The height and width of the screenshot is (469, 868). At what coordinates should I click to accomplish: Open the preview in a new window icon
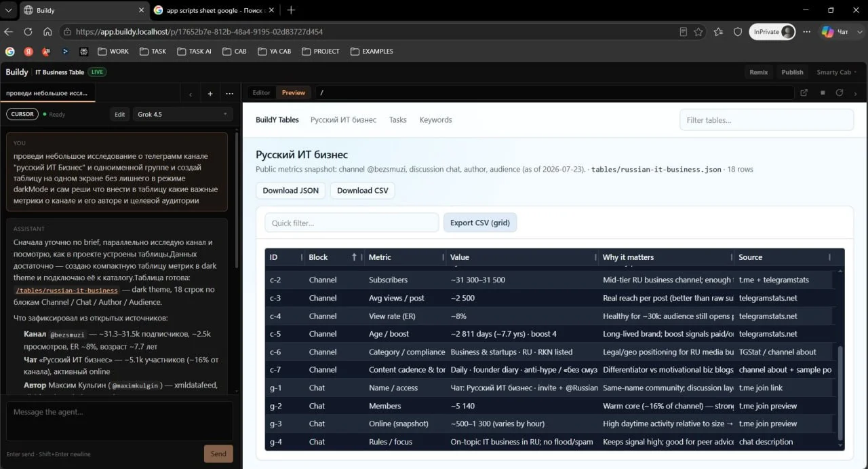coord(804,93)
